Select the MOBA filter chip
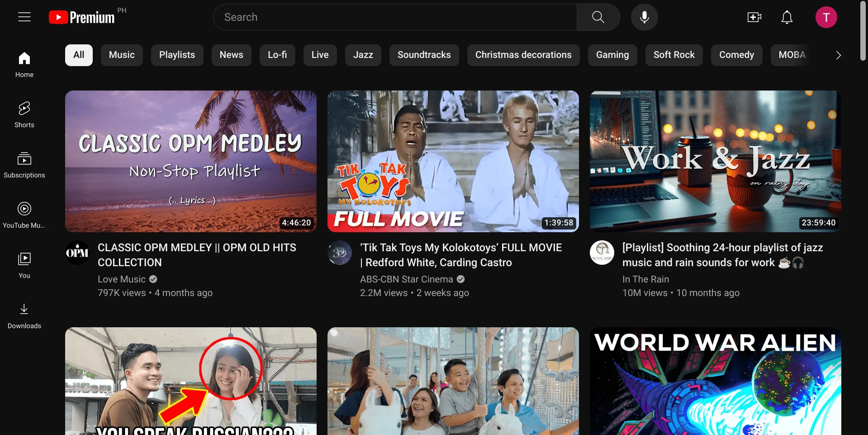This screenshot has height=435, width=868. point(792,55)
